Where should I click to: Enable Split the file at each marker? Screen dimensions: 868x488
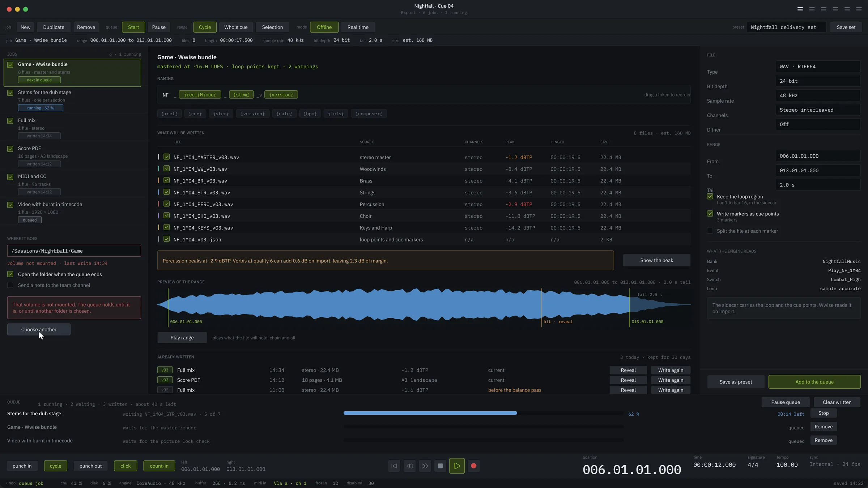point(710,231)
